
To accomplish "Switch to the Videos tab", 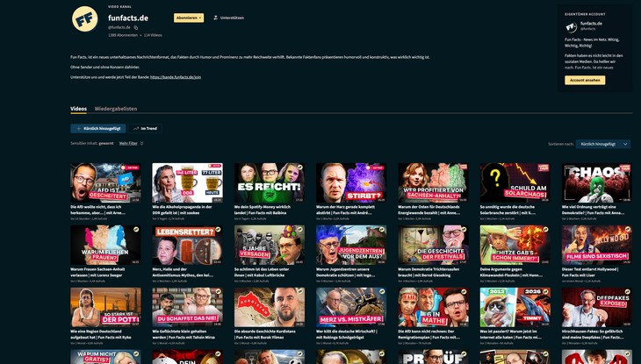I will [x=78, y=109].
